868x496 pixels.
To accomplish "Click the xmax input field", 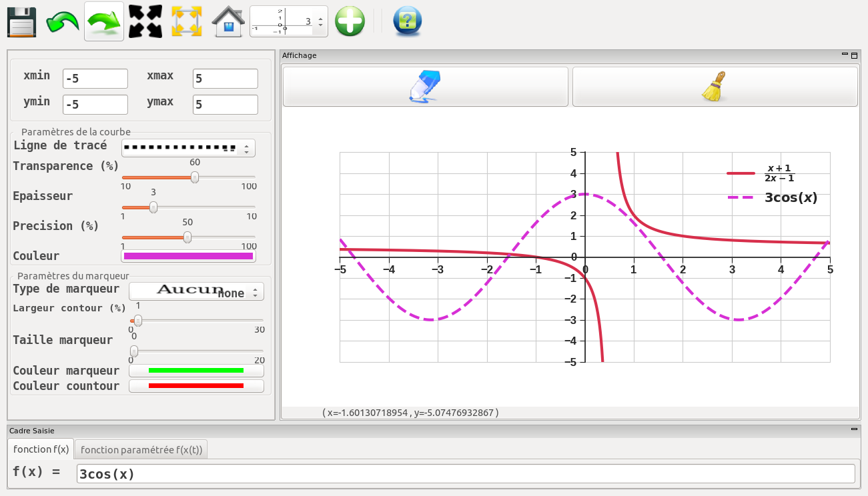I will tap(226, 79).
